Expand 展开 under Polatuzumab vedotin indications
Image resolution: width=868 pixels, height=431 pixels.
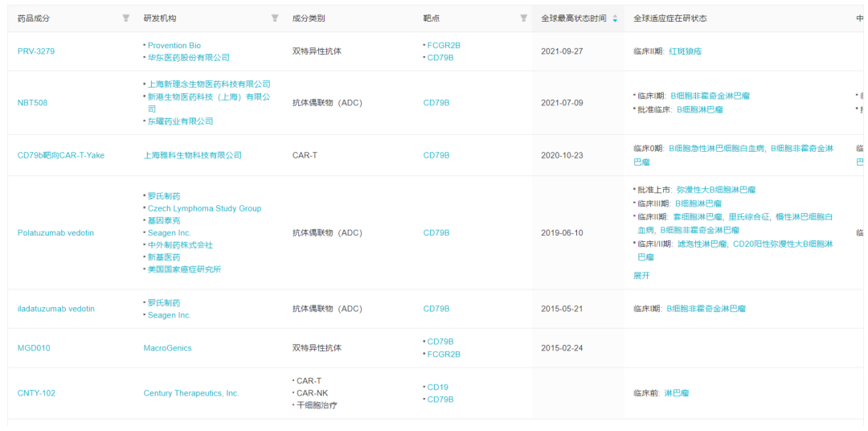coord(641,275)
